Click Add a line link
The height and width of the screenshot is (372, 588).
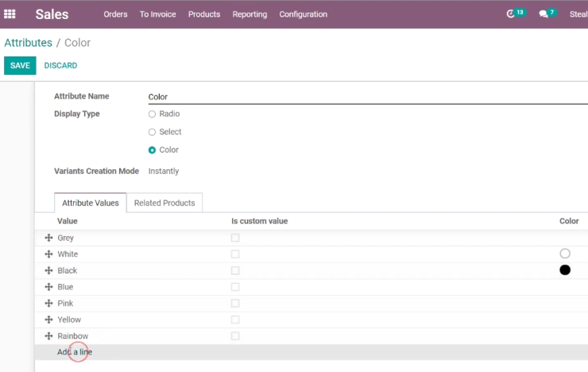pyautogui.click(x=75, y=352)
